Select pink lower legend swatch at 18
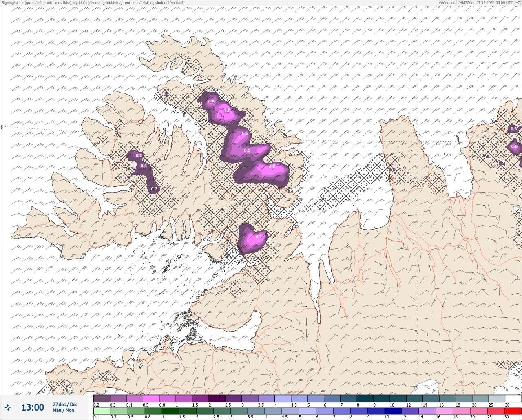Image resolution: width=522 pixels, height=420 pixels. pyautogui.click(x=462, y=411)
